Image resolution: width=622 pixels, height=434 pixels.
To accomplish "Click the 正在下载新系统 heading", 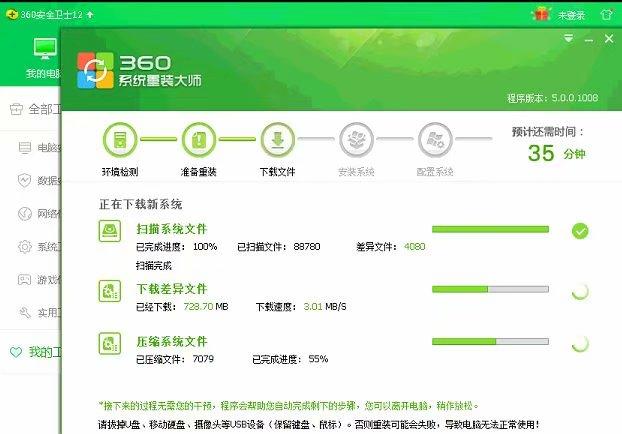I will [140, 204].
